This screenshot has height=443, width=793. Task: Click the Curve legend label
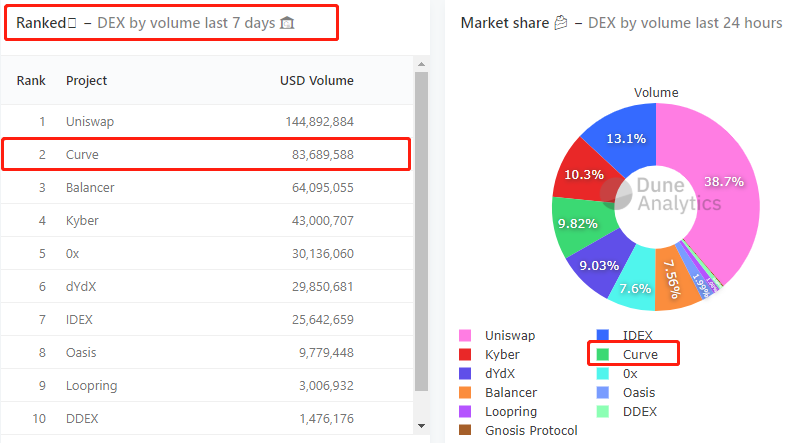coord(640,355)
